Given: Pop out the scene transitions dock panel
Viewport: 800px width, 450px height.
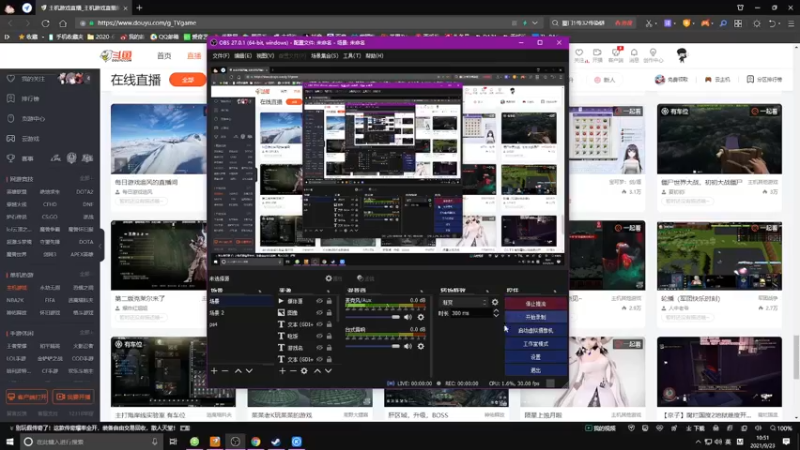Looking at the screenshot, I should [487, 290].
